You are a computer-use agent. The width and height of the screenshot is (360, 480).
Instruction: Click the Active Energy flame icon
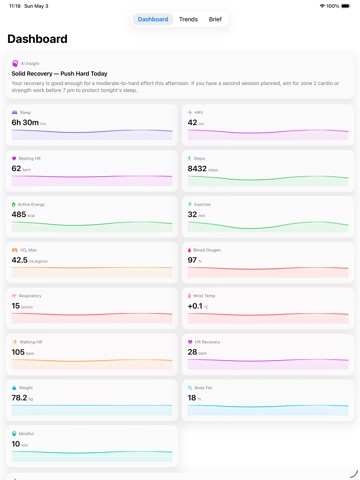pyautogui.click(x=14, y=204)
